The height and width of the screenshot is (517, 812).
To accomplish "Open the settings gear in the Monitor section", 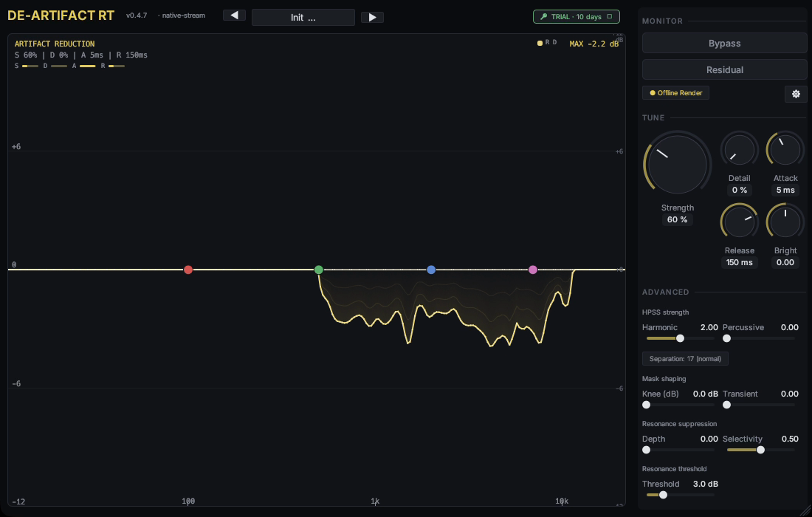I will [796, 94].
